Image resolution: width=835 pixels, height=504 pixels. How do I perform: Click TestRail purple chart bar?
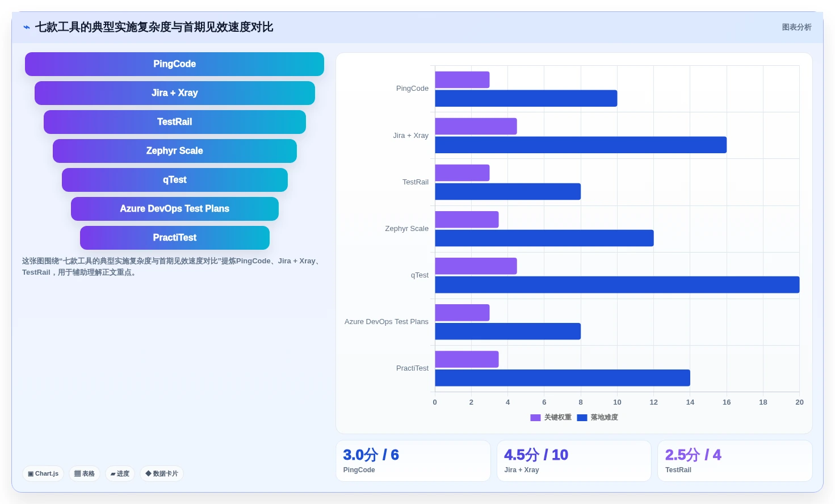pos(462,173)
